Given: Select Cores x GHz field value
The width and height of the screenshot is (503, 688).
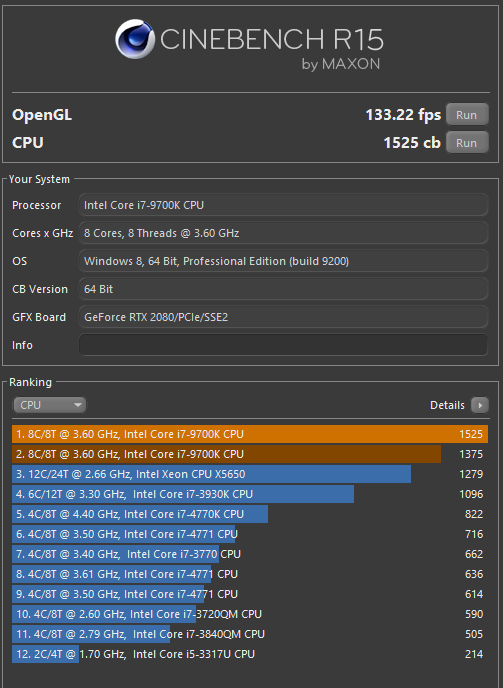Looking at the screenshot, I should (x=283, y=233).
